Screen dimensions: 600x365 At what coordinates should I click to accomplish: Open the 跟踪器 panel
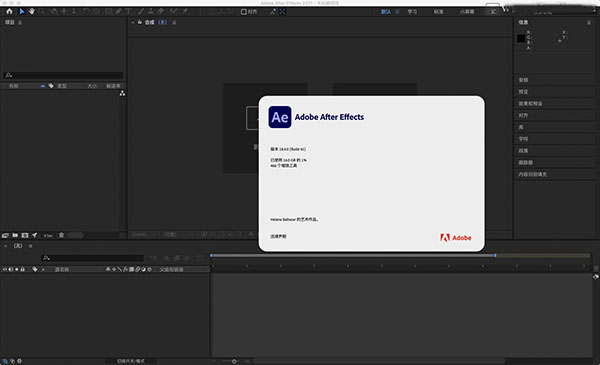pyautogui.click(x=526, y=163)
